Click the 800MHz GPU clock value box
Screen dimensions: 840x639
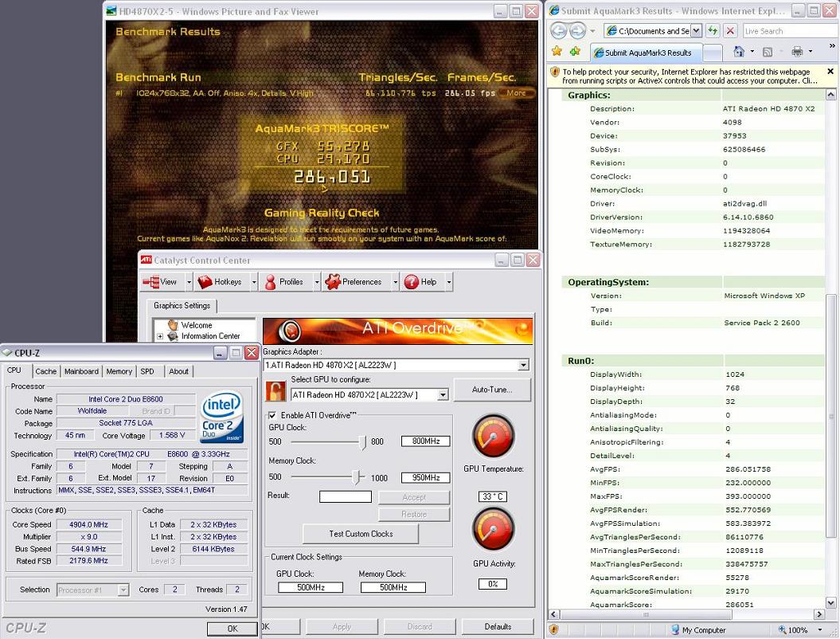425,441
